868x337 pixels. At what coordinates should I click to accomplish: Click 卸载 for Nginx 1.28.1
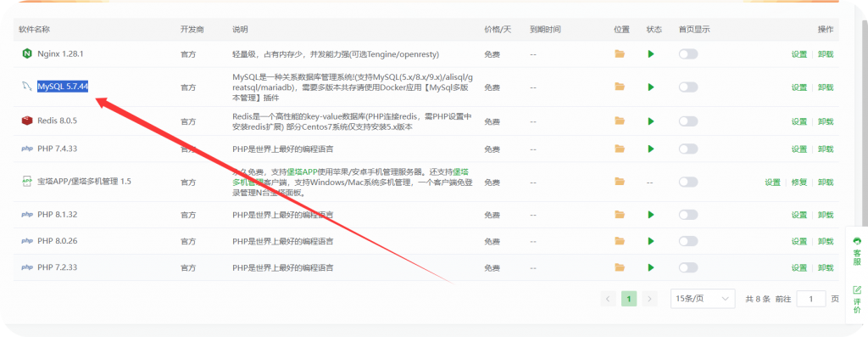pos(826,54)
